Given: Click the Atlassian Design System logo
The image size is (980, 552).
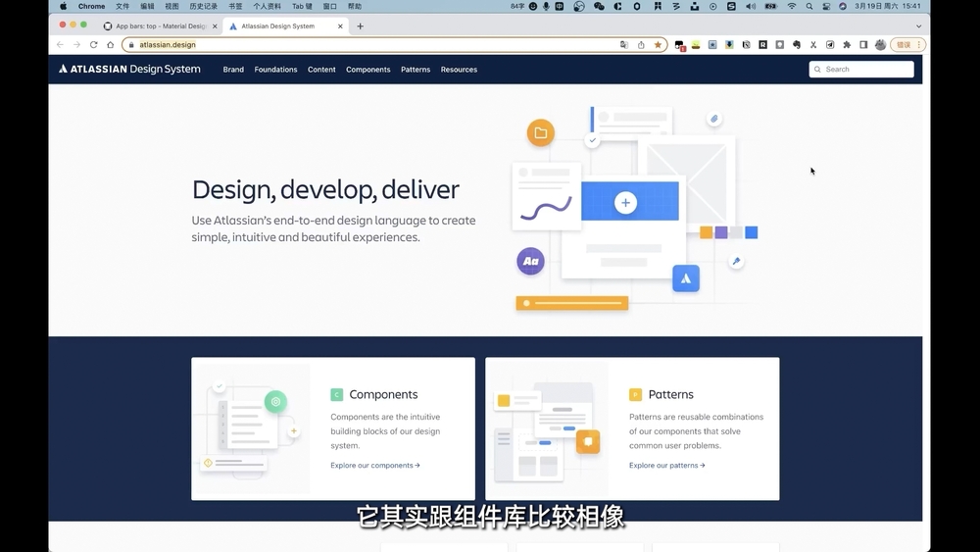Looking at the screenshot, I should pyautogui.click(x=129, y=69).
